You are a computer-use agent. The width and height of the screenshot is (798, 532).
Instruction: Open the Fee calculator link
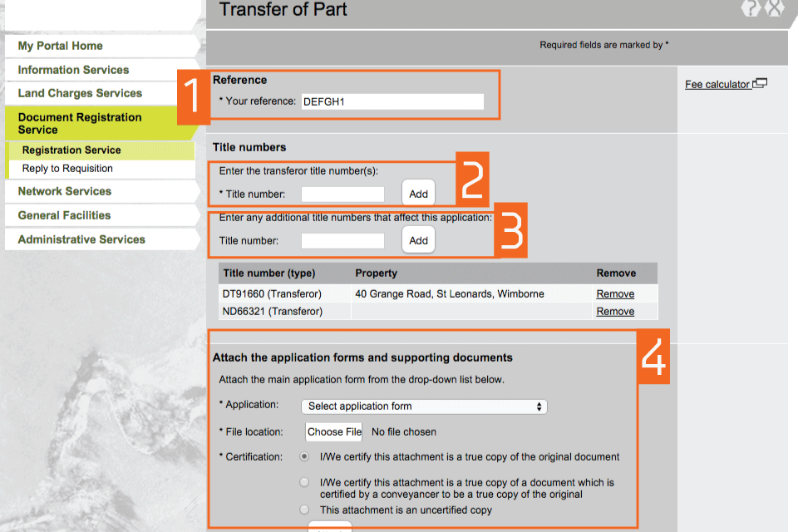point(717,85)
